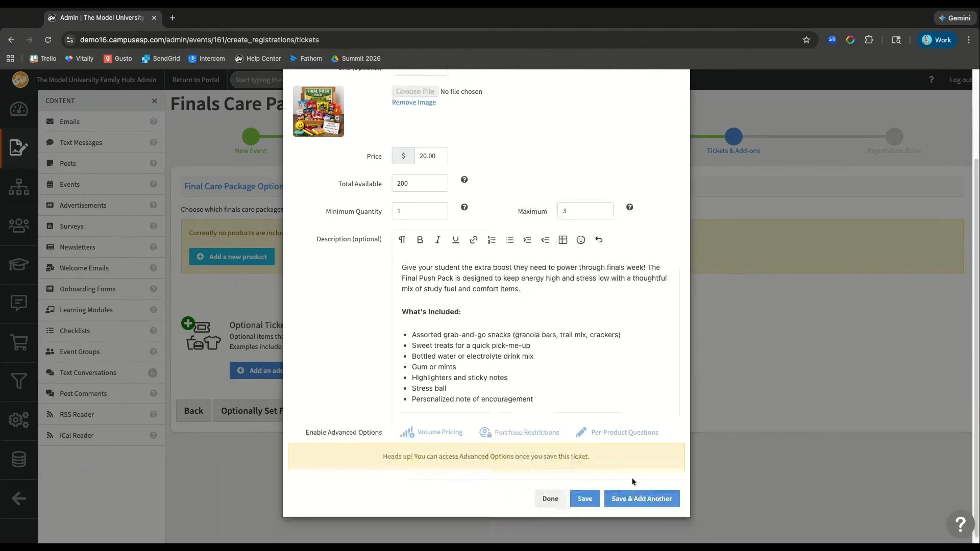Undo last edit in description editor
980x551 pixels.
(x=599, y=240)
